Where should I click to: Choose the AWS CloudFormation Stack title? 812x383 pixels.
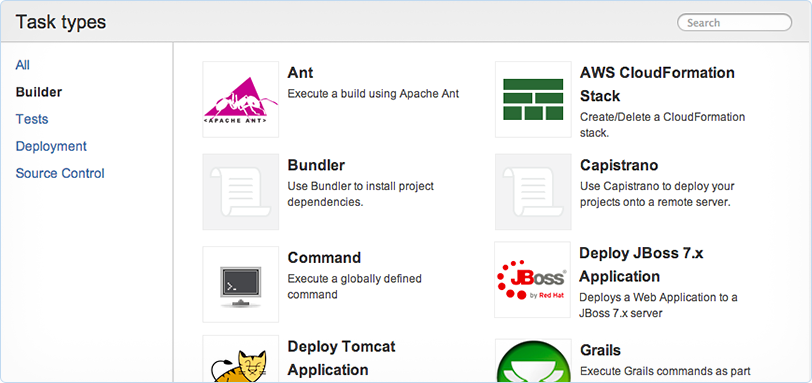tap(657, 84)
